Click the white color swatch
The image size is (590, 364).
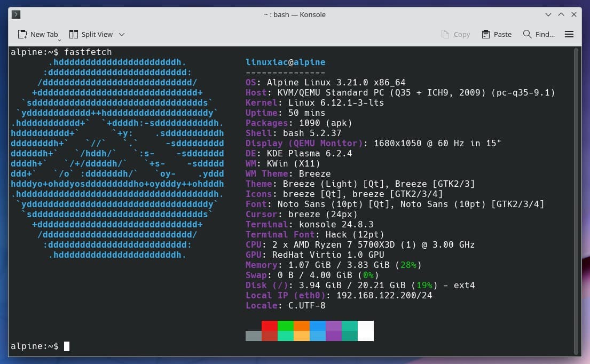pos(366,330)
